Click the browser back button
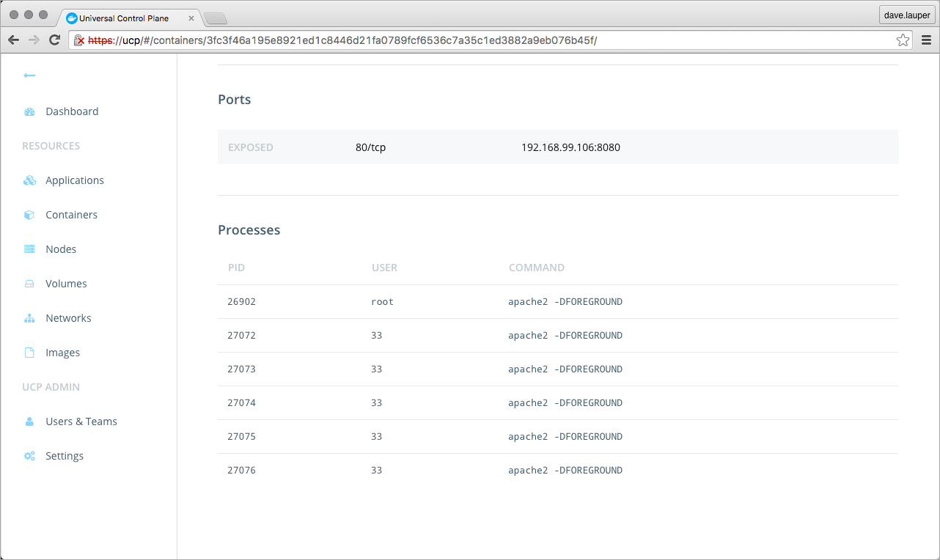This screenshot has width=940, height=560. (13, 40)
